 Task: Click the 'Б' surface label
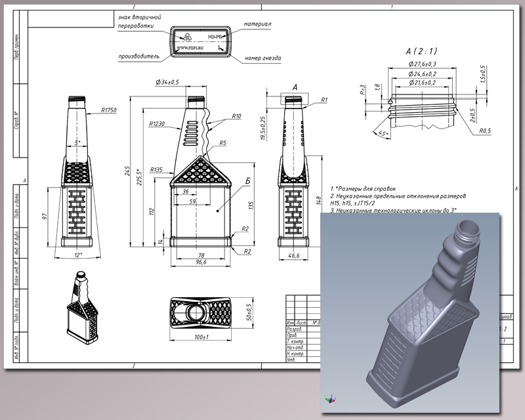tap(248, 181)
